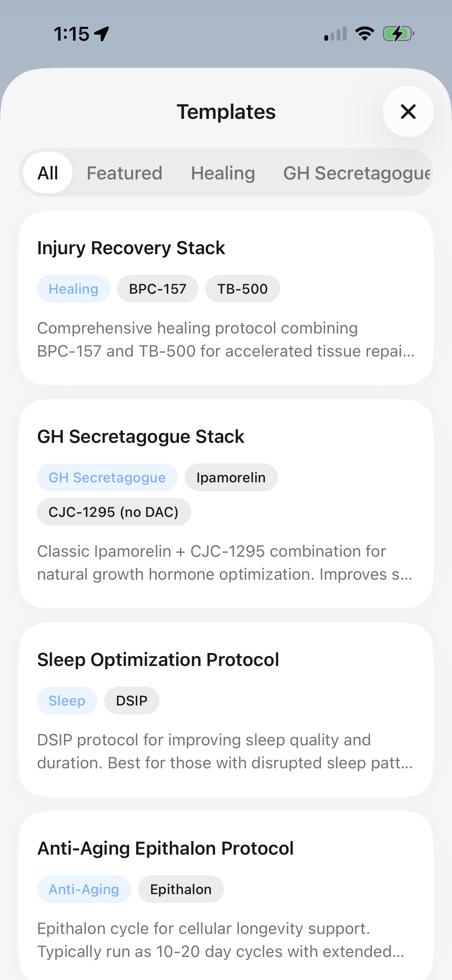Select the All filter
This screenshot has height=980, width=452.
[x=47, y=173]
